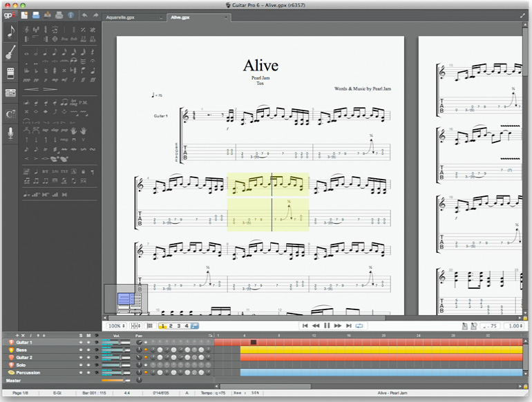Open the effects pedal panel in sidebar
This screenshot has width=532, height=402.
click(x=11, y=73)
